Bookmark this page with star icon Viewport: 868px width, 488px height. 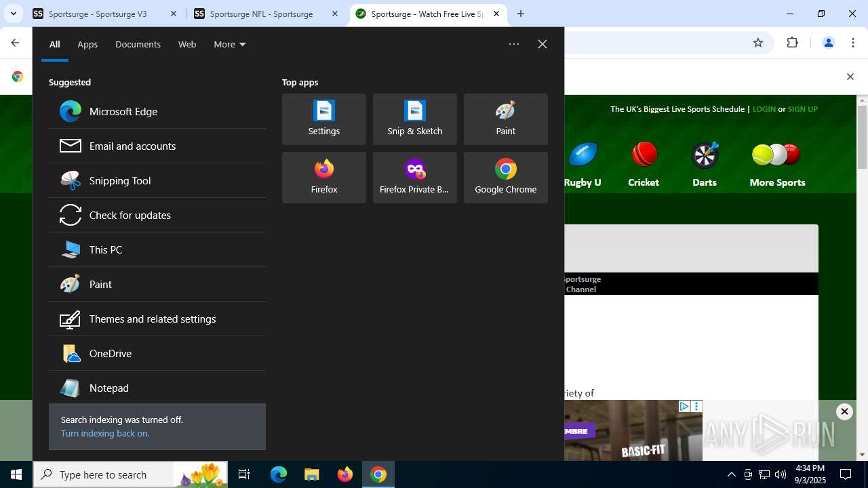[x=758, y=43]
